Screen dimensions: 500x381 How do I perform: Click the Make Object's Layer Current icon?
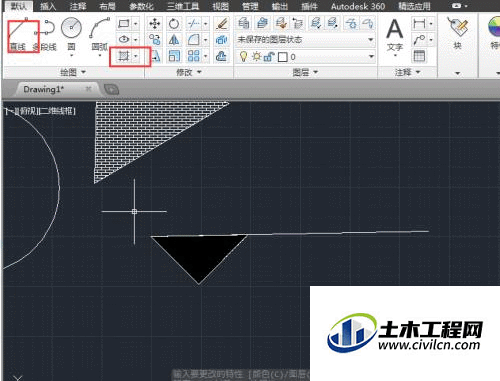(x=263, y=23)
